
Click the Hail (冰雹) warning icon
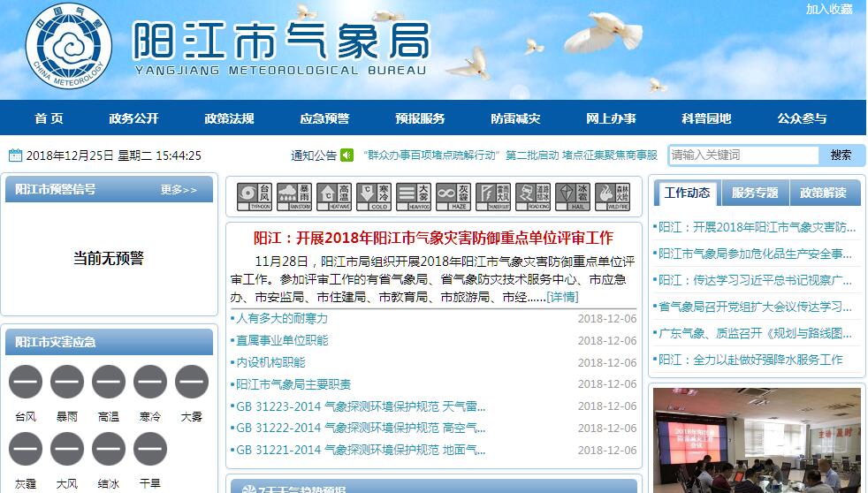573,197
